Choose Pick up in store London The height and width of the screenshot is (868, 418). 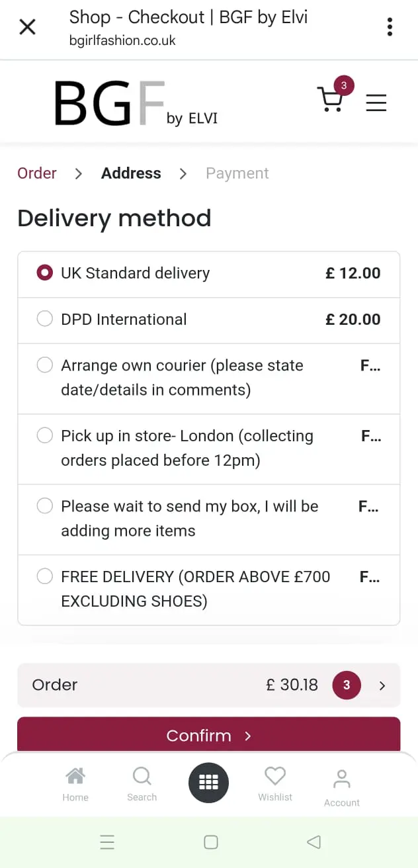point(45,436)
